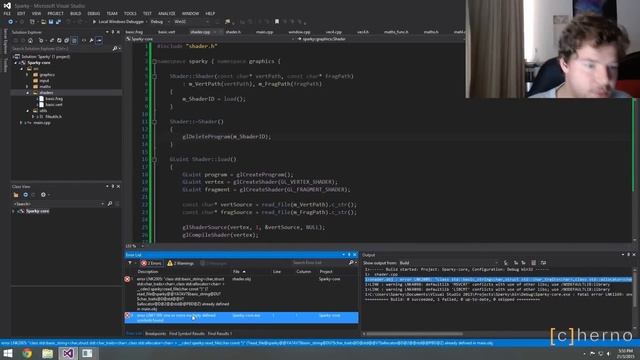Open the ANALYZE menu
The width and height of the screenshot is (640, 360).
(167, 13)
